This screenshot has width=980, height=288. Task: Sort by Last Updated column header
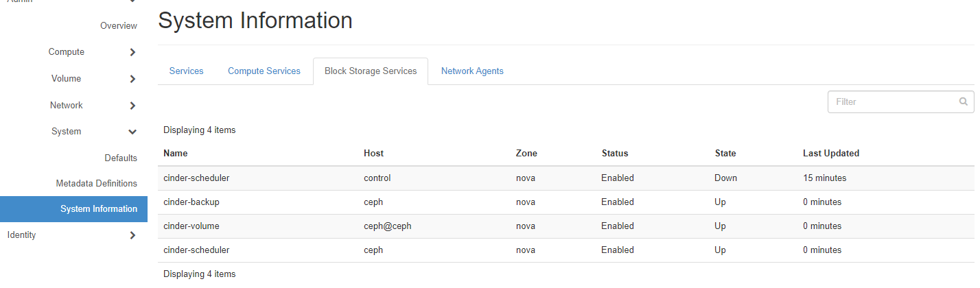click(x=831, y=154)
